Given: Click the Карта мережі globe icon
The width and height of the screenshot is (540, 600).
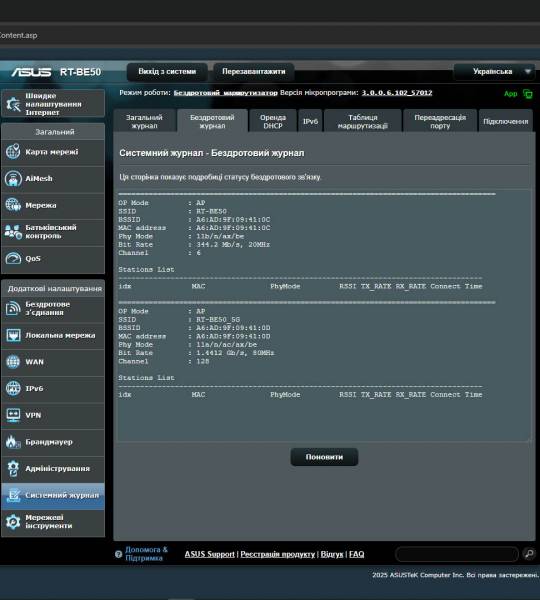Looking at the screenshot, I should 13,152.
